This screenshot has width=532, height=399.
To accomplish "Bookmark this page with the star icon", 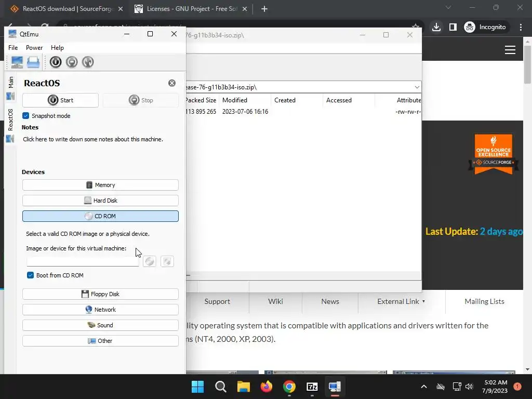I will 415,26.
